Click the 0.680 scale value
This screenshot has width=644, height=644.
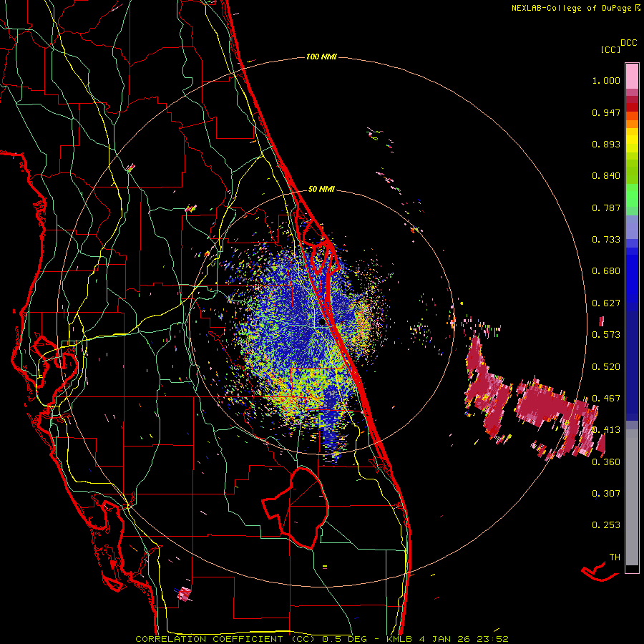[x=606, y=271]
